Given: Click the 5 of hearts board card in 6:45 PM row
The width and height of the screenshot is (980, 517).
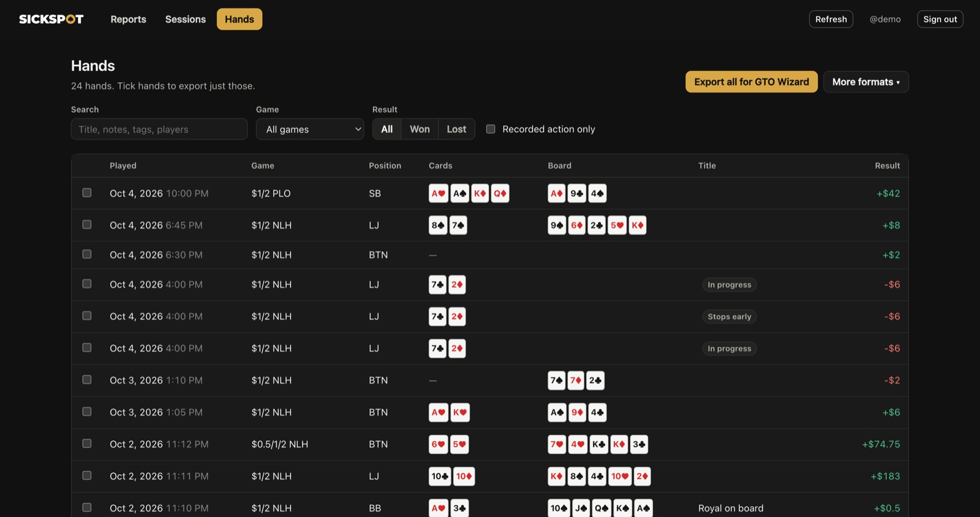Looking at the screenshot, I should click(x=617, y=225).
